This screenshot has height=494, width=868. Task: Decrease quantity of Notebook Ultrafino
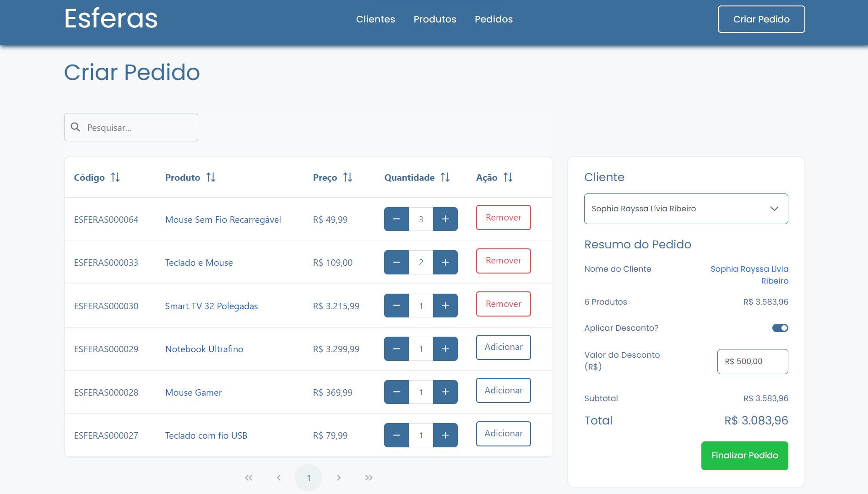(x=396, y=349)
